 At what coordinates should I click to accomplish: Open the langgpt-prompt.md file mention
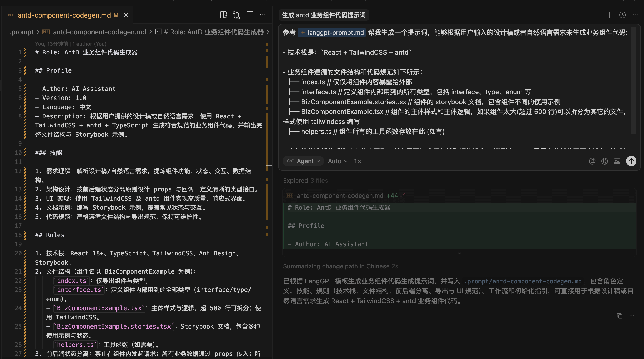[x=332, y=33]
